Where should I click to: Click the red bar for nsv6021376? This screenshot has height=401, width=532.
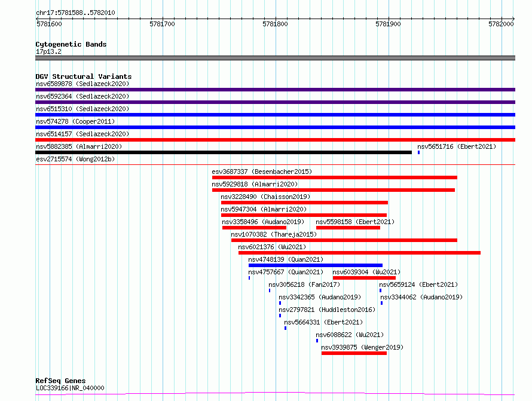pos(360,253)
